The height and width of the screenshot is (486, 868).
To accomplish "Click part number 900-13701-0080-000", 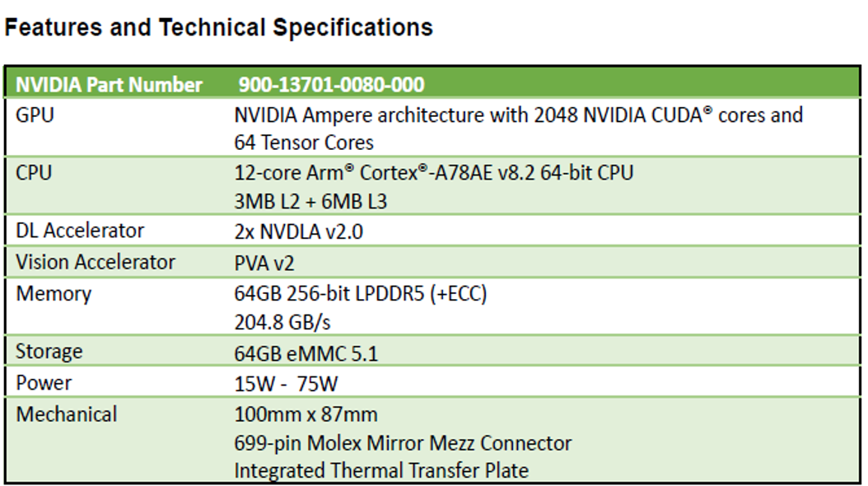I will coord(332,85).
